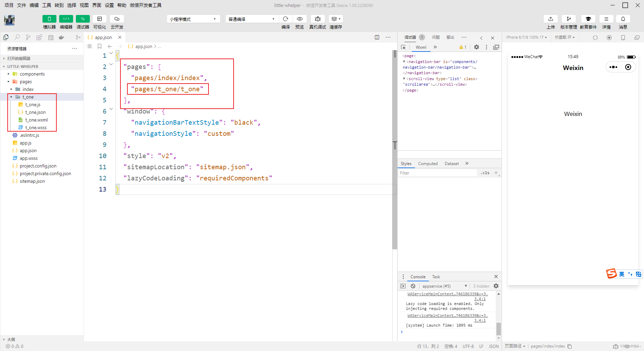The image size is (644, 351).
Task: Open Version Management (版本管理)
Action: click(x=569, y=19)
